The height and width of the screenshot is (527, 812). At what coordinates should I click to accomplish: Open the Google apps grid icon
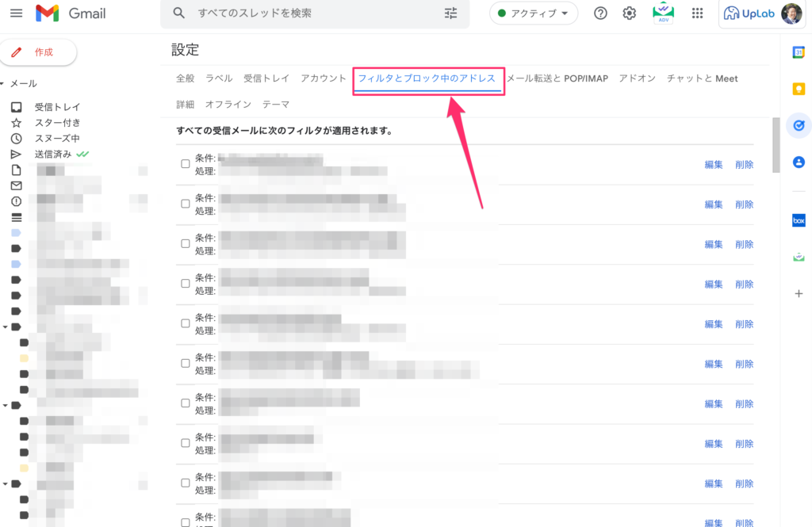pyautogui.click(x=697, y=13)
